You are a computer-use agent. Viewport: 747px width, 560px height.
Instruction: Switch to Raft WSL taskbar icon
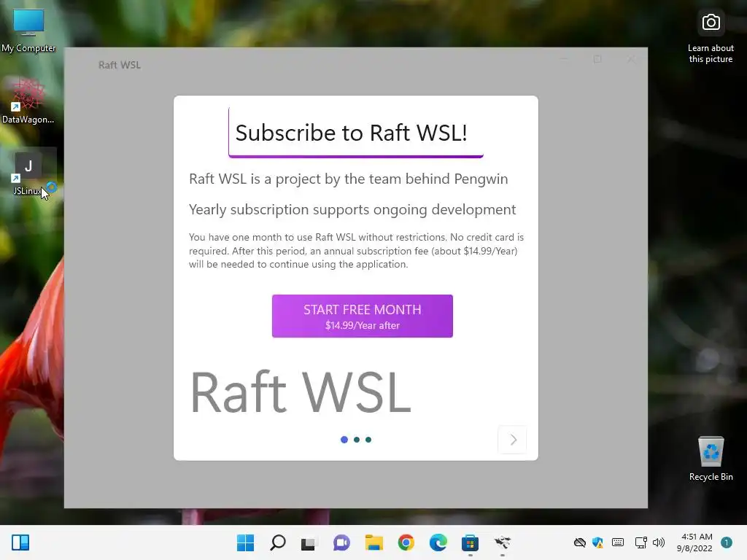click(x=502, y=542)
